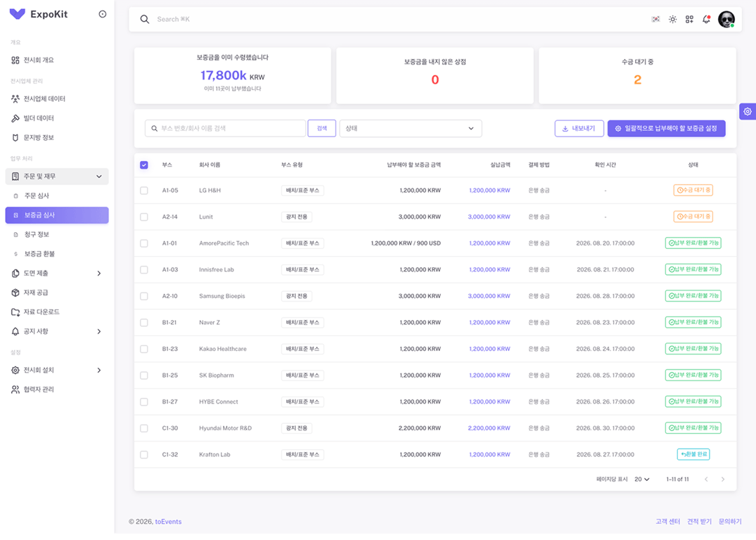
Task: Click the 빌더 데이터 hammer icon
Action: coord(15,118)
